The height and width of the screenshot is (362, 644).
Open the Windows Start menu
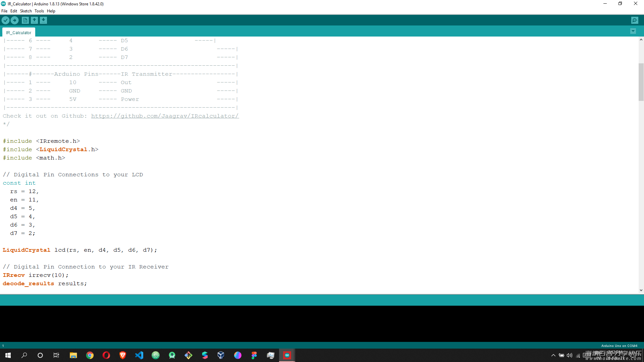(8, 355)
